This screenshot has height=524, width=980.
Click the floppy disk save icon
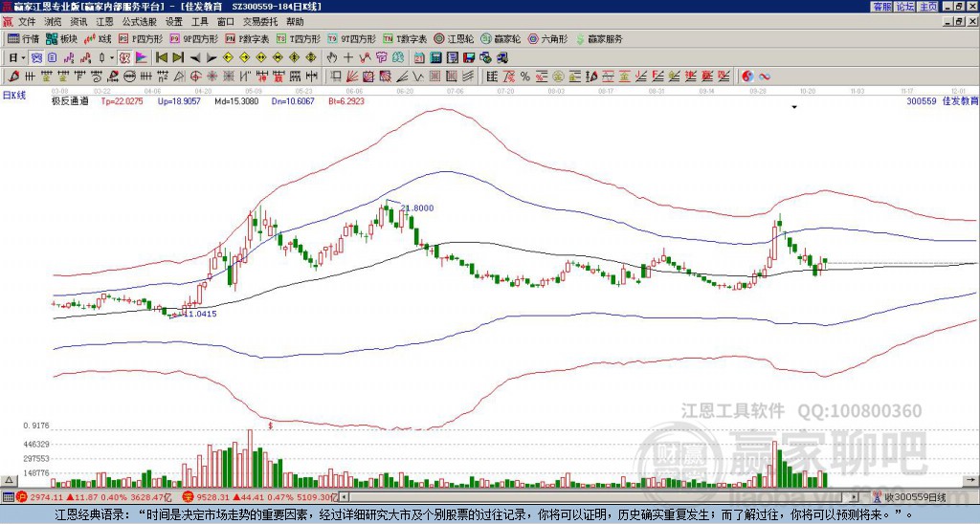point(470,58)
